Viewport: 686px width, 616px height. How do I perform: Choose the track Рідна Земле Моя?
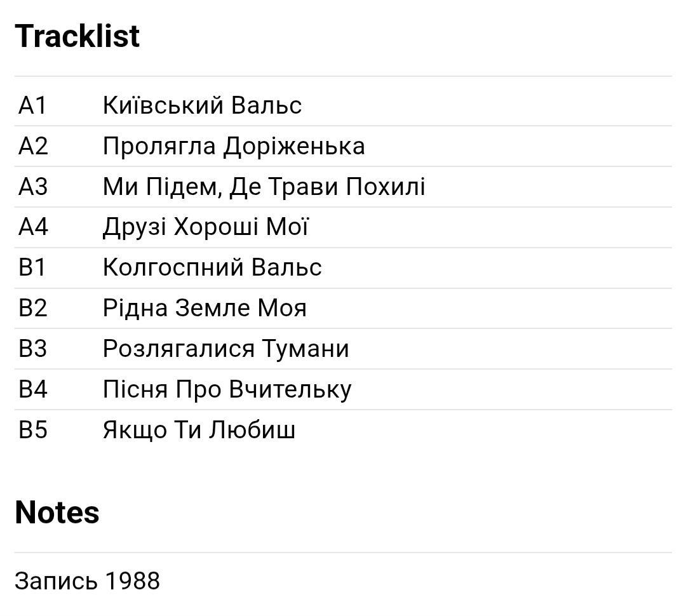[205, 308]
